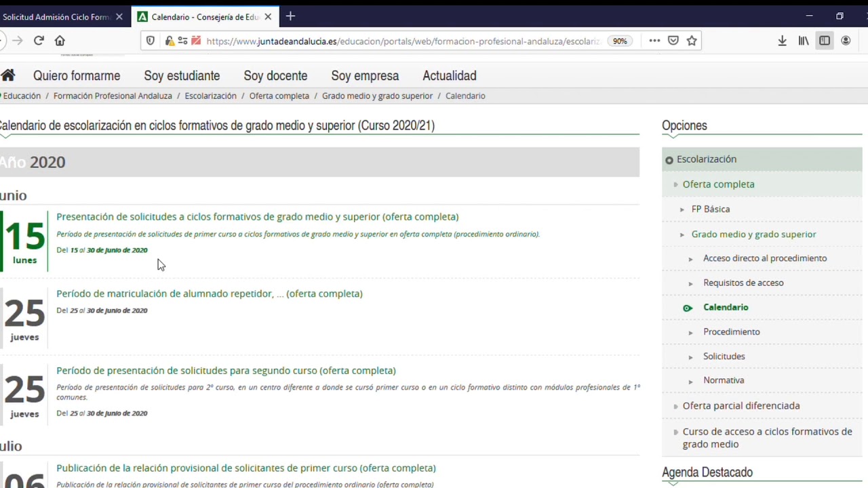Click Formación Profesional Andaluza breadcrumb
Screen dimensions: 868x488
click(113, 96)
